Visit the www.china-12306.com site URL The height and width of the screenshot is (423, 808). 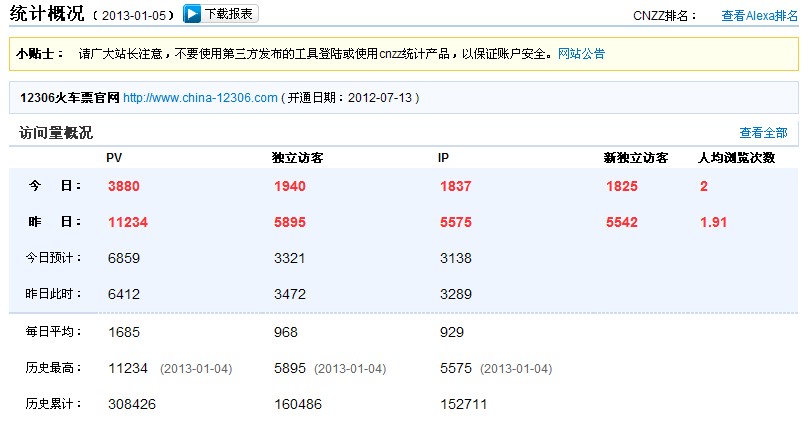[200, 98]
